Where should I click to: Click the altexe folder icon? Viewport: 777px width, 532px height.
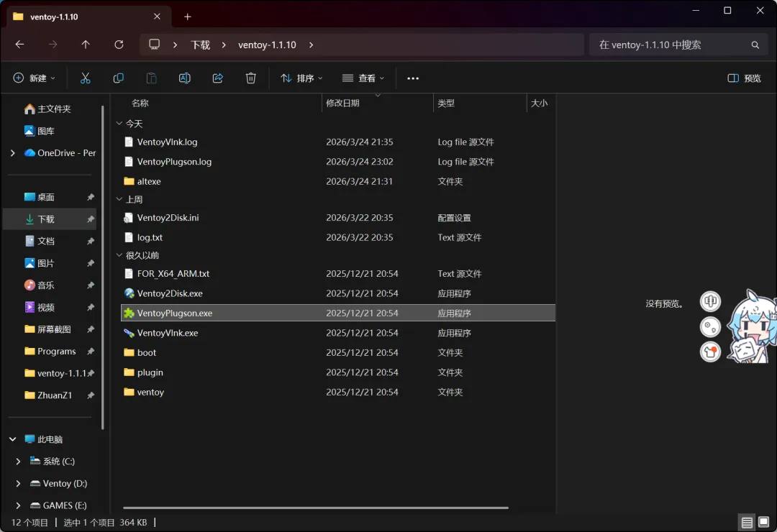tap(129, 181)
